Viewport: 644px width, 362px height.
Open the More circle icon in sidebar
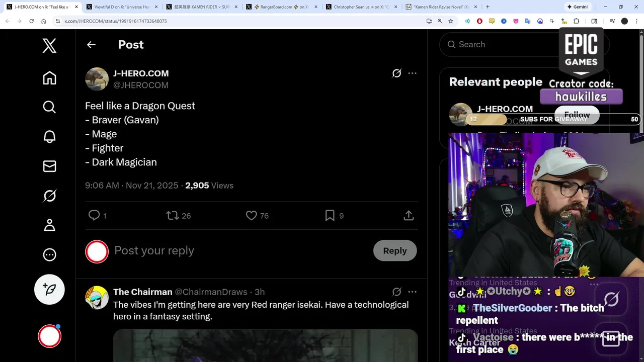tap(49, 254)
